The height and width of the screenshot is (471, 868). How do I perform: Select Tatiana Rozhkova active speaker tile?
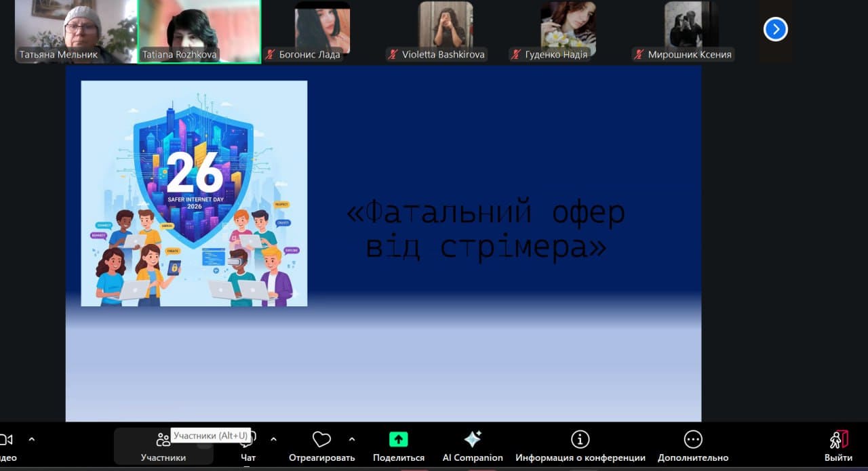click(199, 31)
